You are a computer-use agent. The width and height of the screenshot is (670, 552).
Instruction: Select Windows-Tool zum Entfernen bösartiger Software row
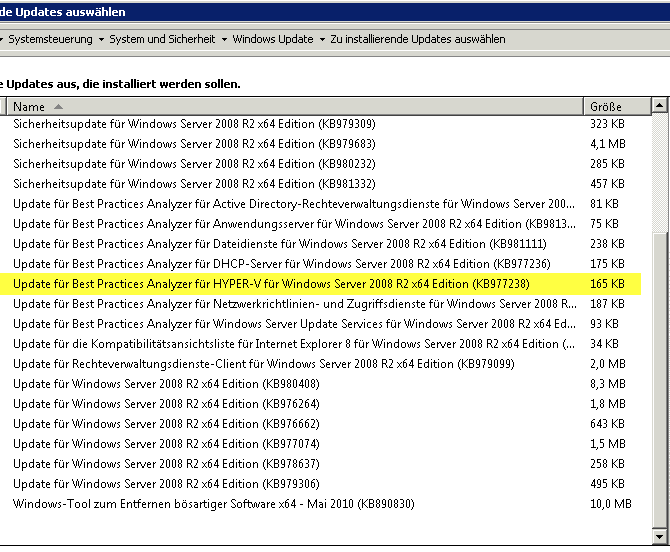click(x=320, y=504)
